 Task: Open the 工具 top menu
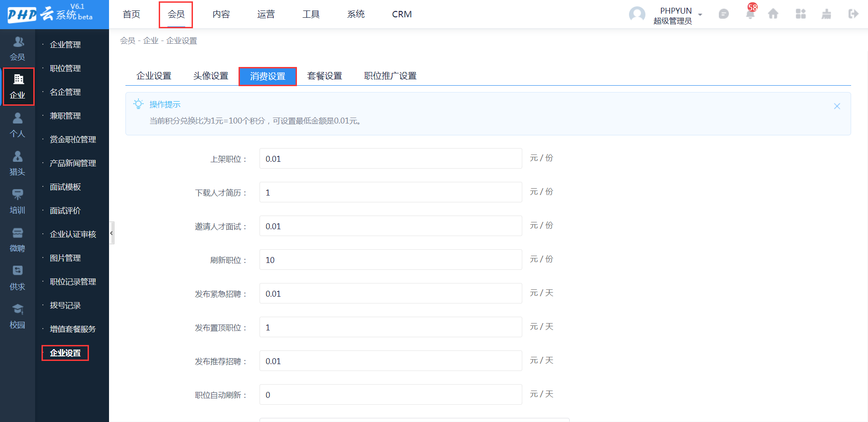pyautogui.click(x=311, y=14)
